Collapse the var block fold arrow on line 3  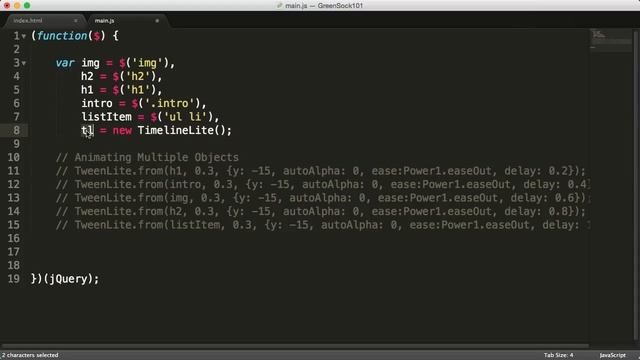point(24,63)
